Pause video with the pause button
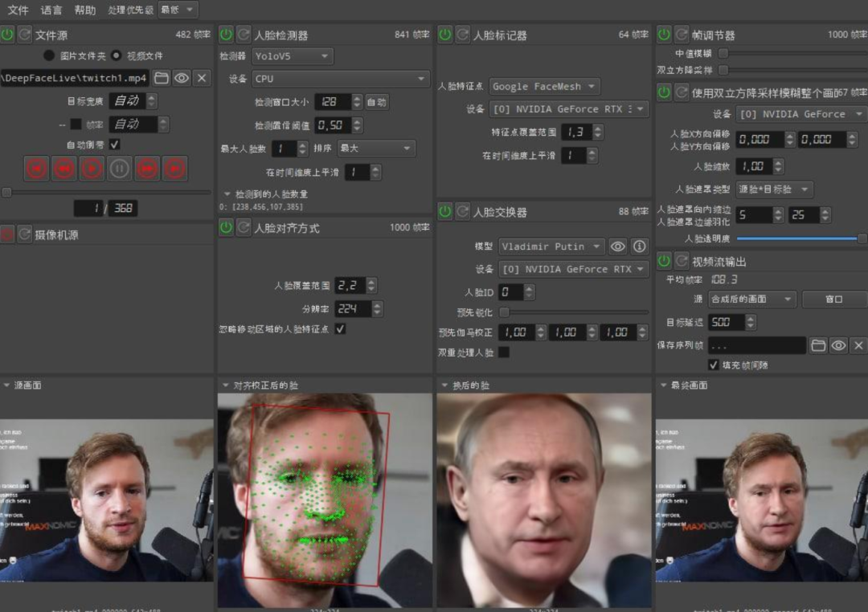This screenshot has width=868, height=612. click(x=120, y=169)
